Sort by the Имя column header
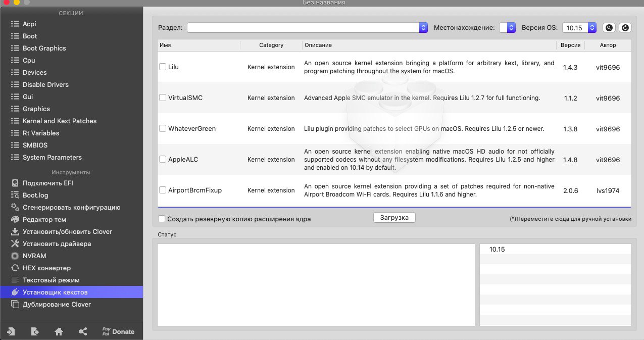 (199, 45)
